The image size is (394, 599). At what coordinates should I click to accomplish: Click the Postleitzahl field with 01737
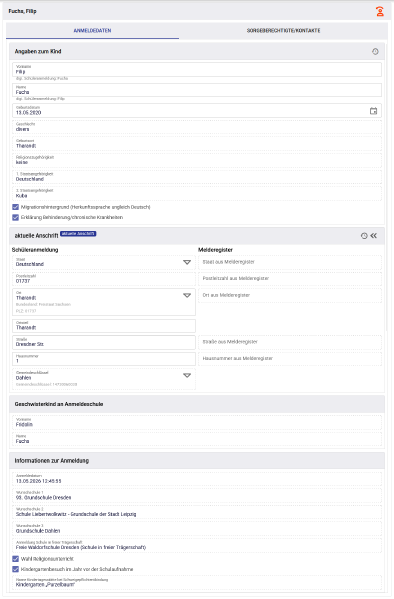(104, 279)
